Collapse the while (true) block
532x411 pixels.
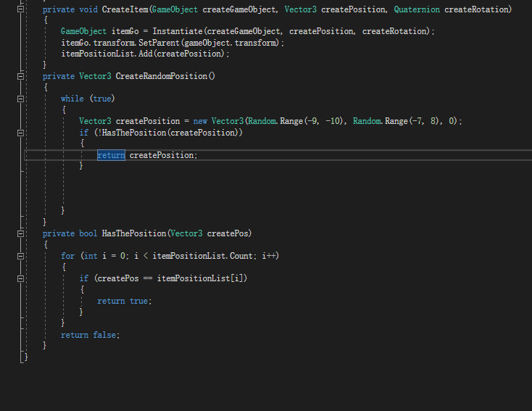coord(21,99)
